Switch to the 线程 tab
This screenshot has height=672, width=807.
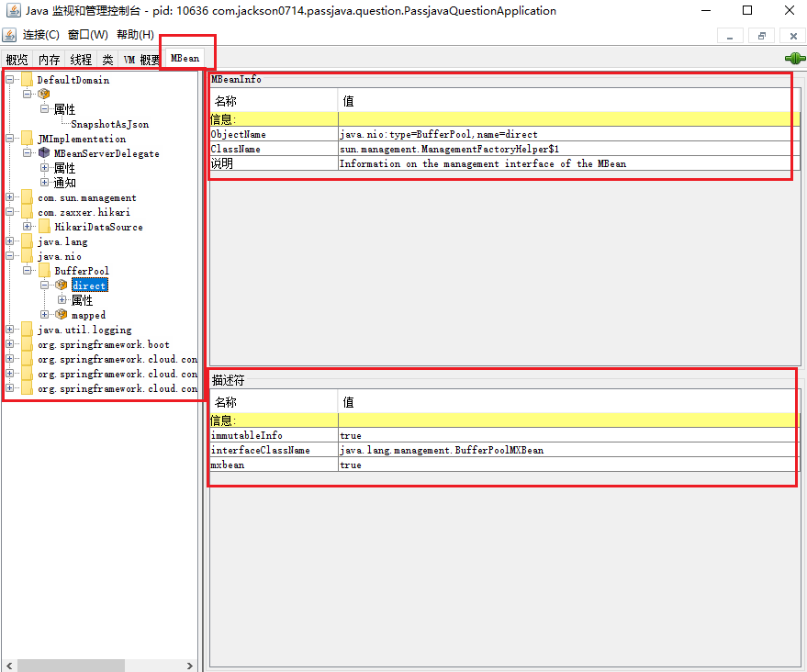[81, 59]
